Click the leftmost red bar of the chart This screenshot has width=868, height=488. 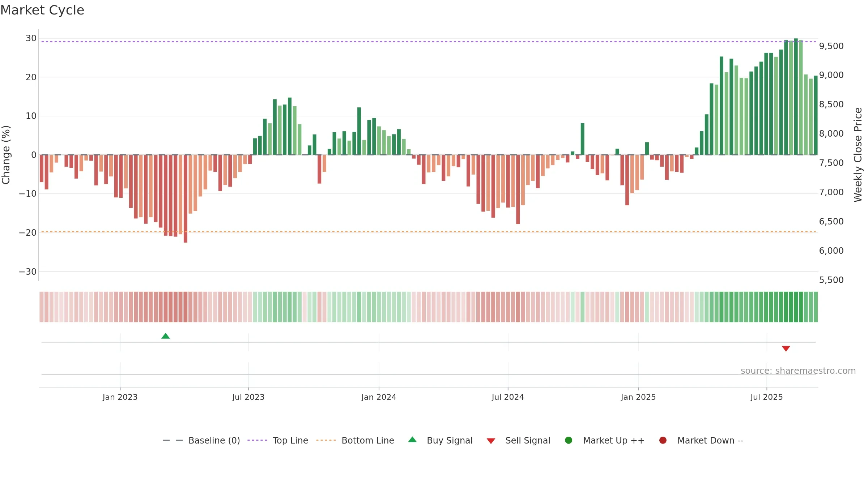pyautogui.click(x=42, y=168)
